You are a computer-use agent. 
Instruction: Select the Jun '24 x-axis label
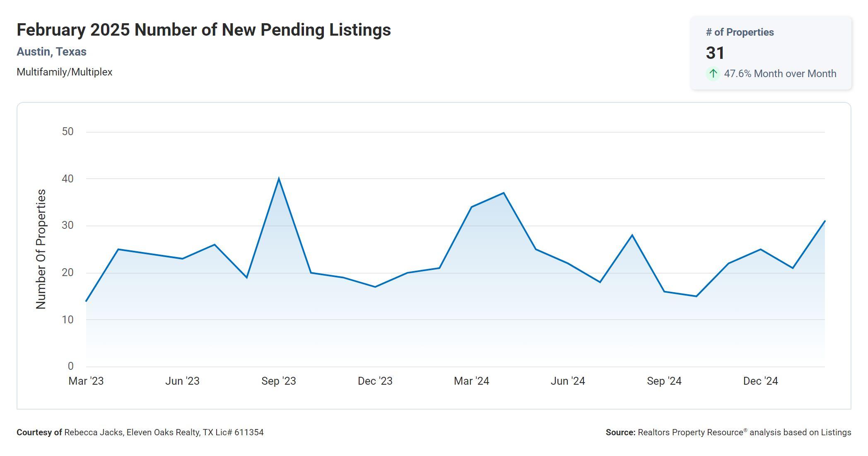click(567, 381)
